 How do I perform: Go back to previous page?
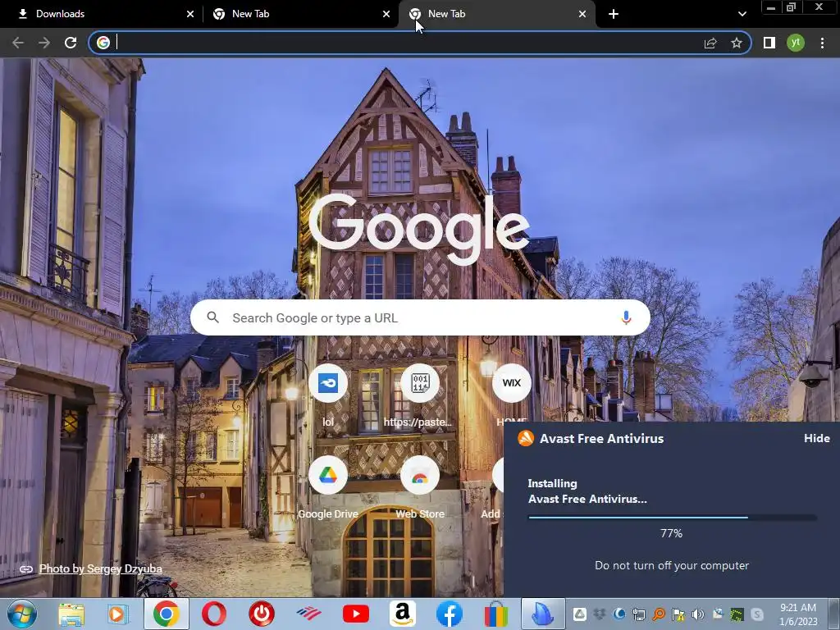(18, 43)
